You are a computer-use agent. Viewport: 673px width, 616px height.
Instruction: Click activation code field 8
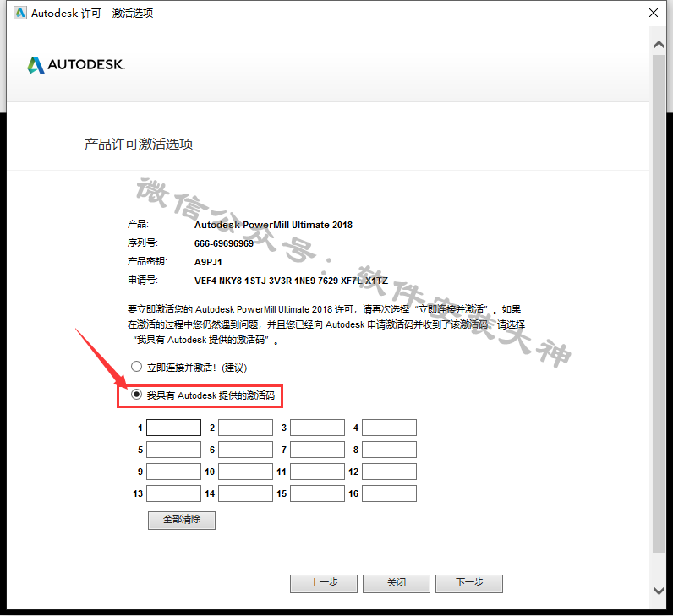(x=389, y=450)
